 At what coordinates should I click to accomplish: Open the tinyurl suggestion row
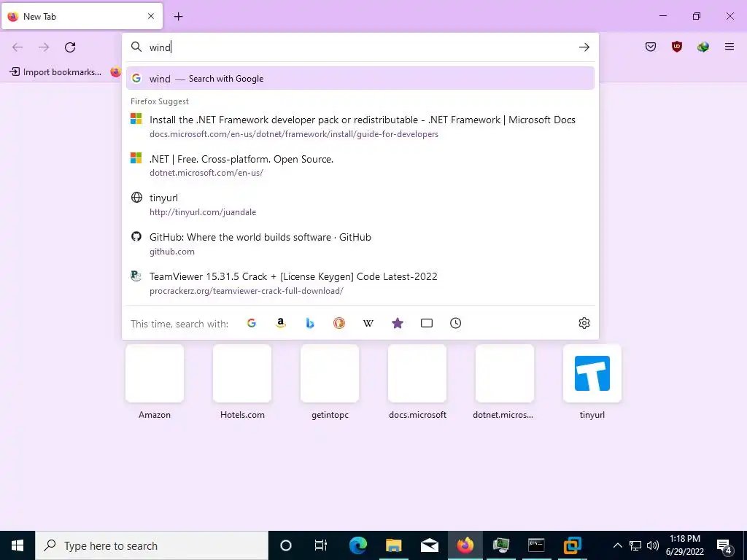coord(360,204)
